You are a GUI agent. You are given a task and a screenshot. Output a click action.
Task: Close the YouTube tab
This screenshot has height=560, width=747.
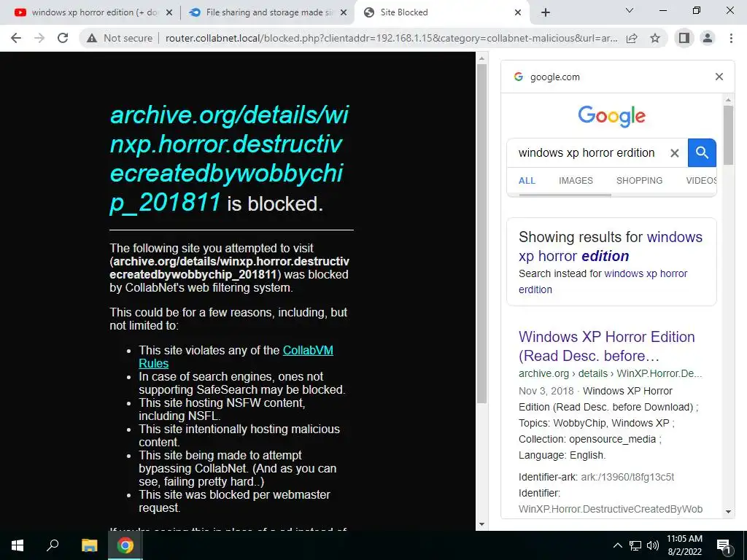pyautogui.click(x=169, y=12)
